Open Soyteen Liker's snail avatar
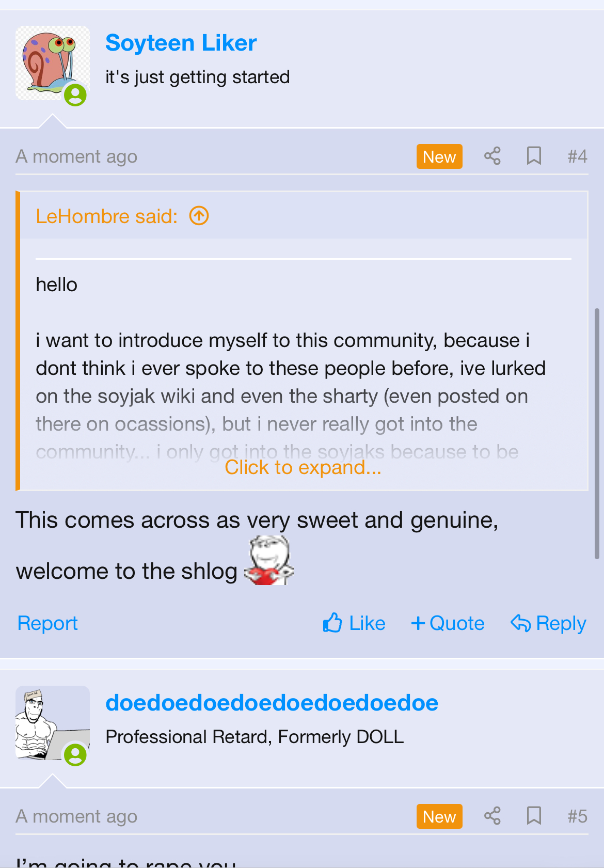Screen dimensions: 604x868 point(53,63)
